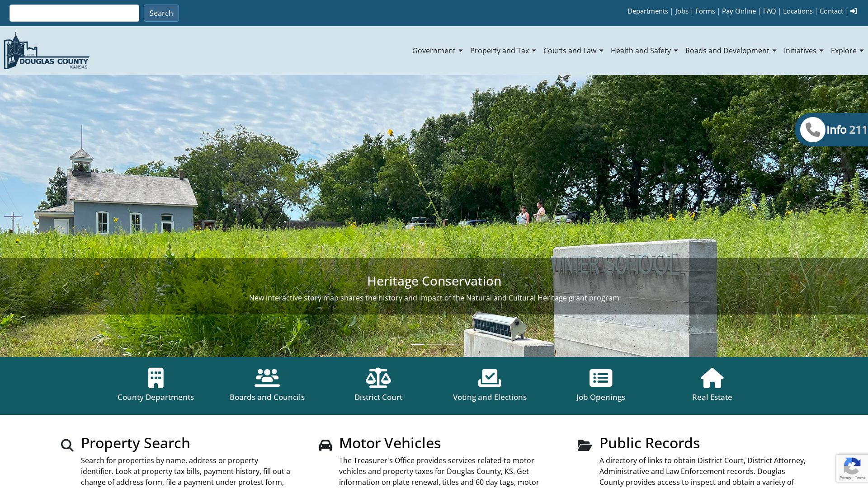The width and height of the screenshot is (868, 488).
Task: Expand the Property and Tax menu
Action: coord(503,51)
